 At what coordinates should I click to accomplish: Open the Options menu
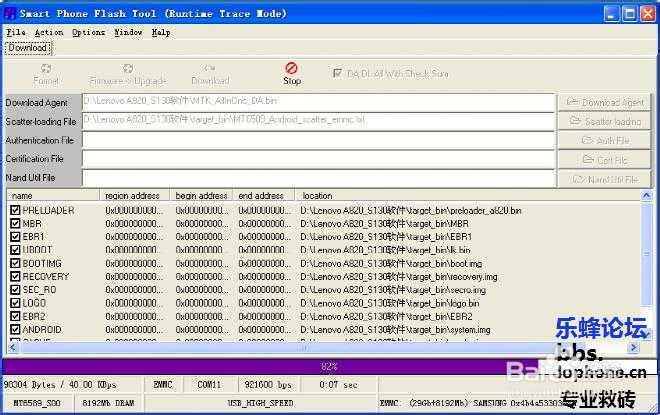tap(88, 32)
